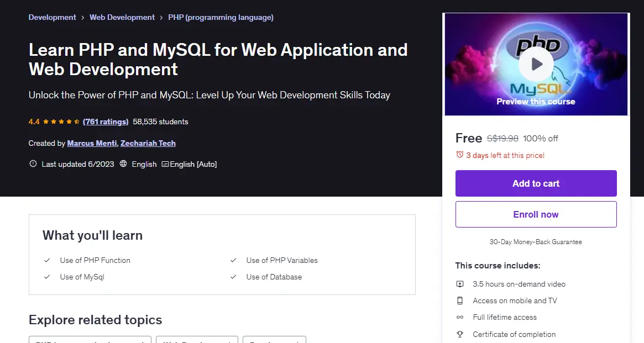Click the 4.4 rating score
This screenshot has height=343, width=644.
pyautogui.click(x=34, y=122)
